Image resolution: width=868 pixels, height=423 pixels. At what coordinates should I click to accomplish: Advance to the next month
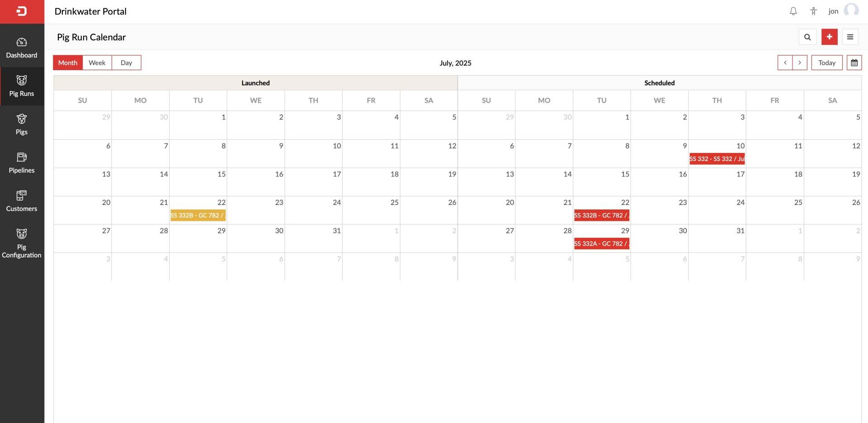(799, 63)
